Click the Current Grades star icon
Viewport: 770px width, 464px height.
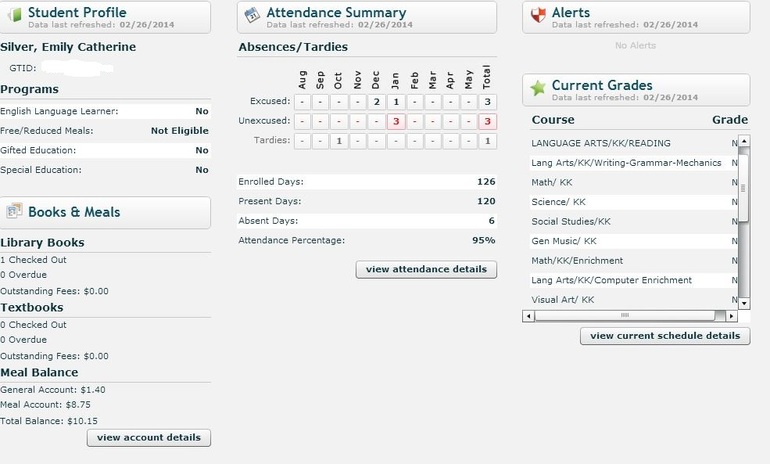click(x=538, y=88)
